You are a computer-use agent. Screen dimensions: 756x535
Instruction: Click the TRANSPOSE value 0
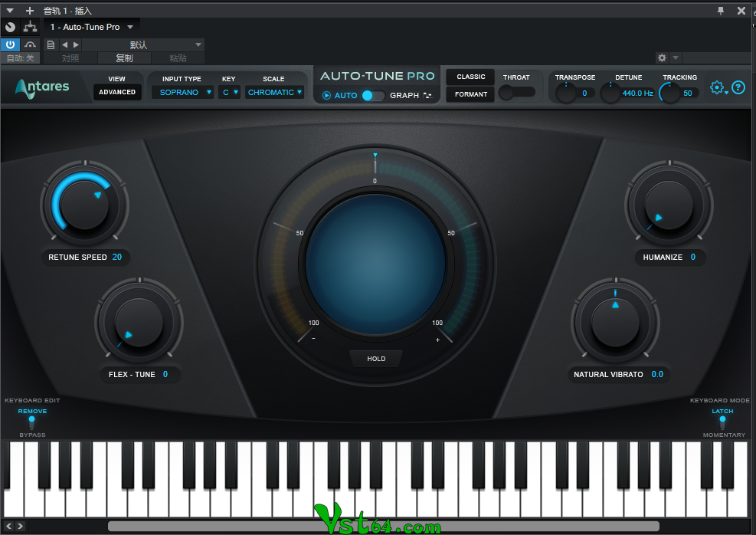pyautogui.click(x=584, y=93)
